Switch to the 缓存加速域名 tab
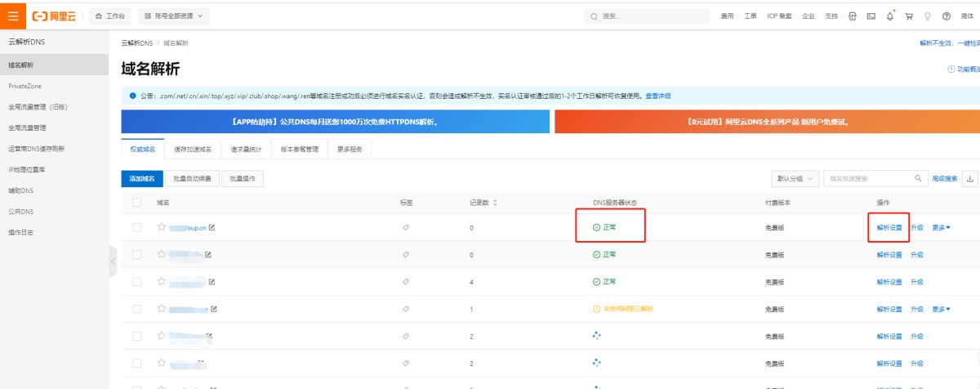This screenshot has width=980, height=389. tap(193, 150)
